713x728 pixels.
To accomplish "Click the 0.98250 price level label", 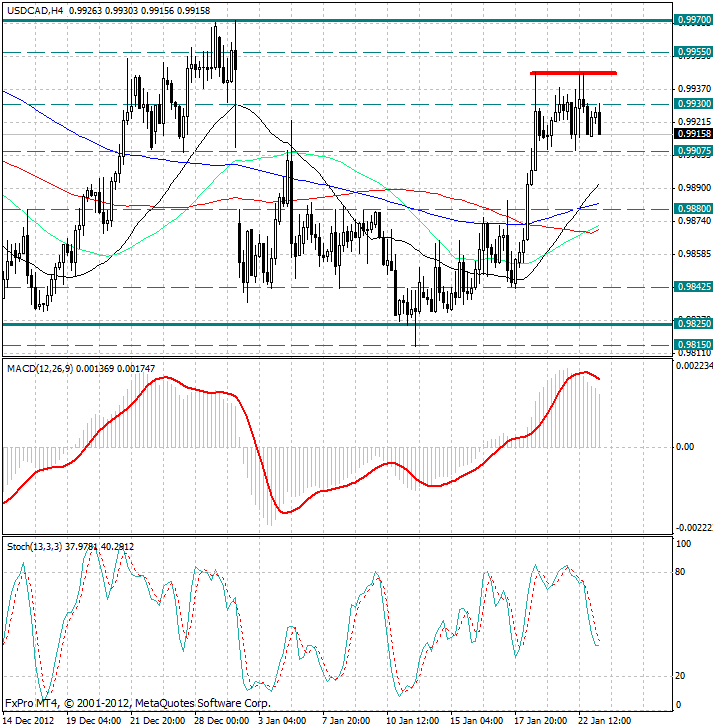I will pyautogui.click(x=694, y=323).
